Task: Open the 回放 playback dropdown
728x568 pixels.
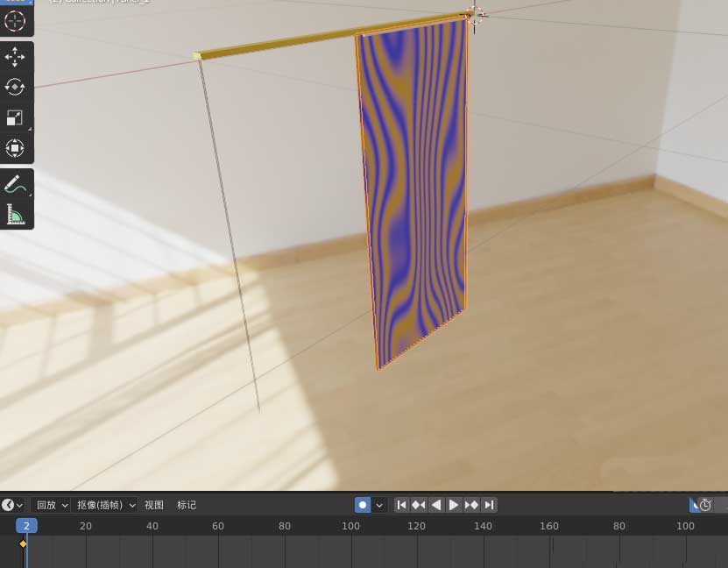Action: point(50,505)
